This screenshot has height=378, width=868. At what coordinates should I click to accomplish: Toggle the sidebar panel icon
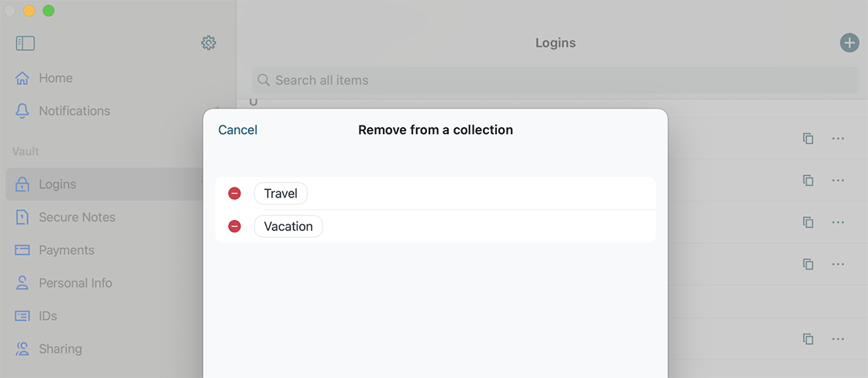[25, 43]
